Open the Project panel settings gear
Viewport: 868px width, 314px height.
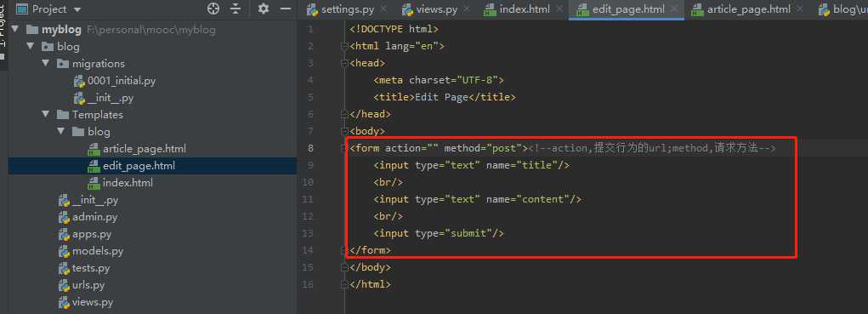pyautogui.click(x=264, y=9)
